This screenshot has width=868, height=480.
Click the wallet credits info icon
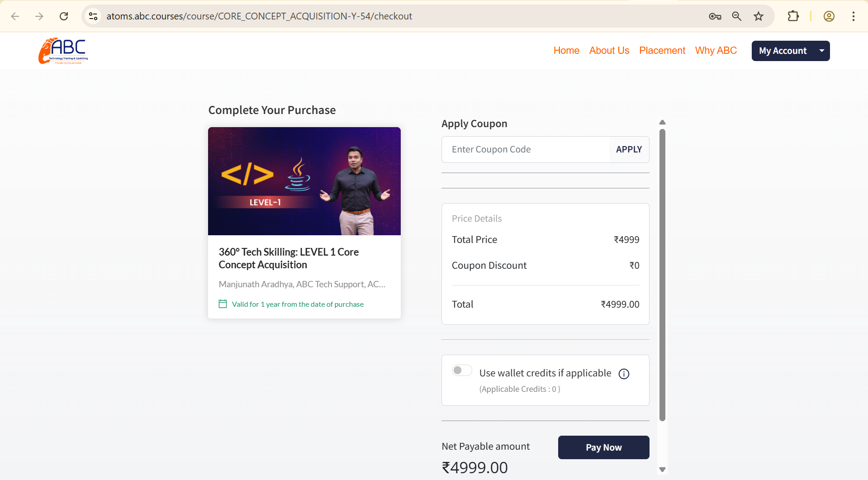624,374
